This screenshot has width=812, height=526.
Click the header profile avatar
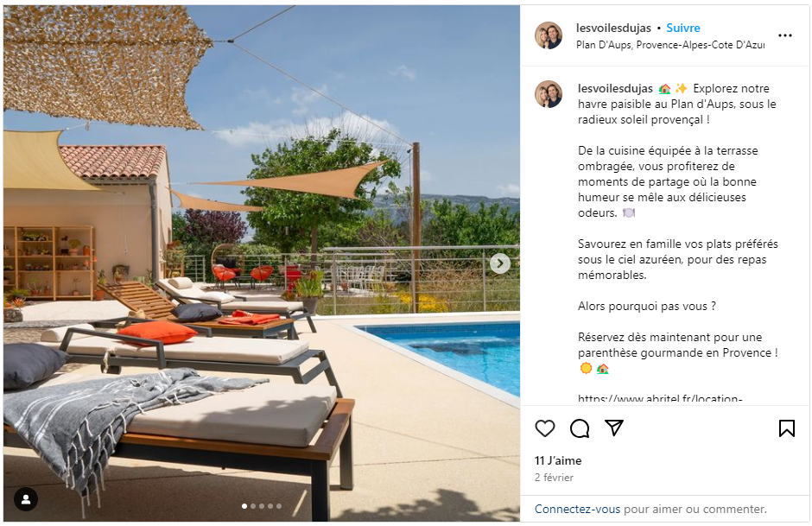pos(549,35)
